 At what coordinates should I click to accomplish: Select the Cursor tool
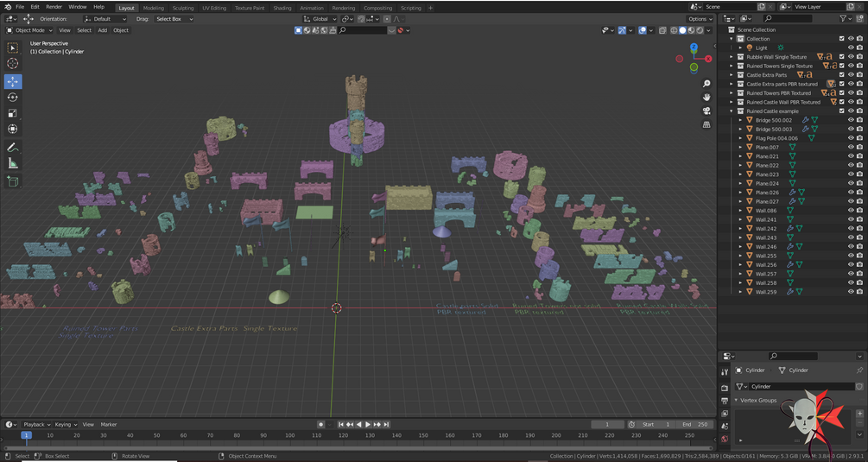[x=13, y=64]
